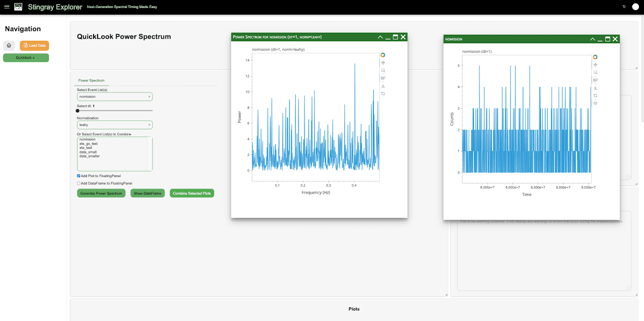644x321 pixels.
Task: Select xte_test in the combine list
Action: point(86,148)
